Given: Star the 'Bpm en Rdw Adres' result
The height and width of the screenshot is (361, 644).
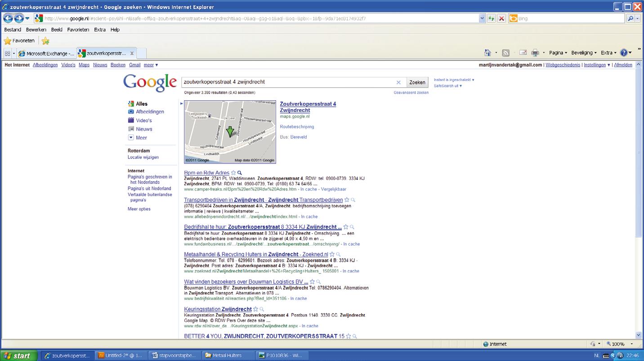Looking at the screenshot, I should pos(233,173).
